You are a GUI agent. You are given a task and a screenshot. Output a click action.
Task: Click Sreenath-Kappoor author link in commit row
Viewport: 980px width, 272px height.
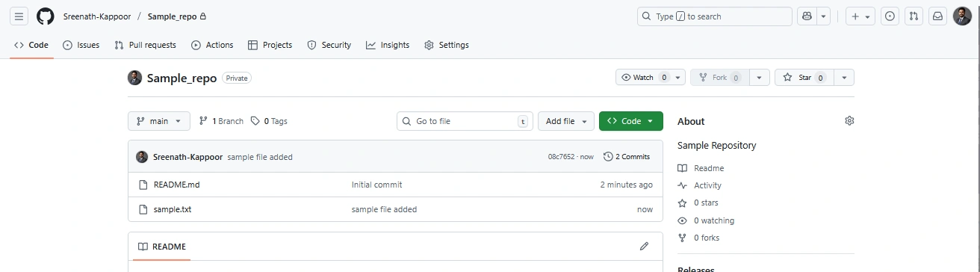187,157
